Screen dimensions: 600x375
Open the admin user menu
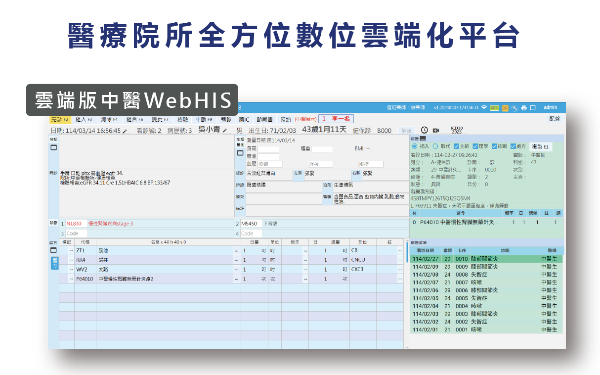tap(550, 108)
